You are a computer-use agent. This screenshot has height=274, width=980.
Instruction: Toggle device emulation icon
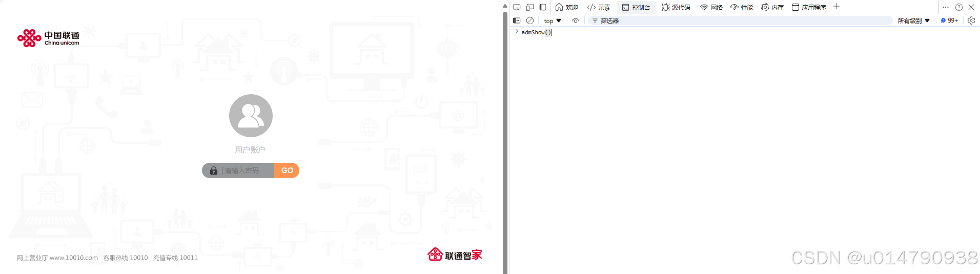(530, 7)
